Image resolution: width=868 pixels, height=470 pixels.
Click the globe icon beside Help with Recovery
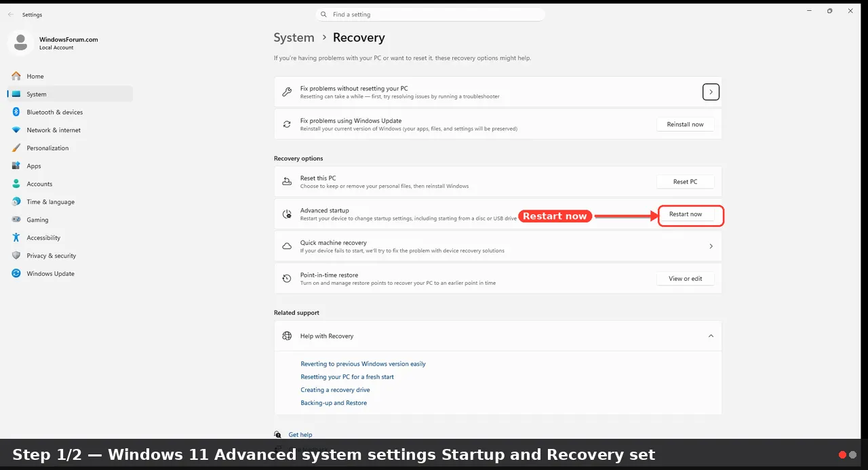(x=287, y=336)
